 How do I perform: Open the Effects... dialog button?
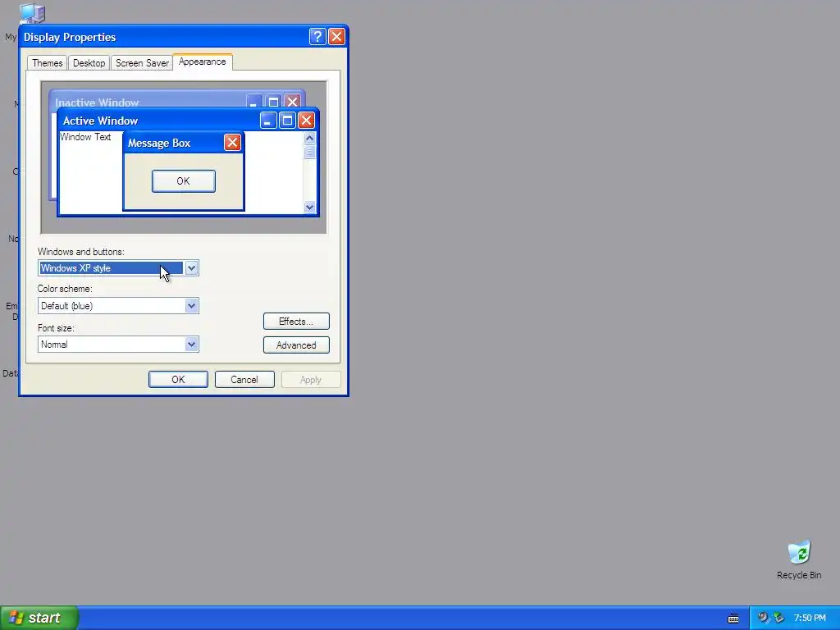(x=296, y=322)
